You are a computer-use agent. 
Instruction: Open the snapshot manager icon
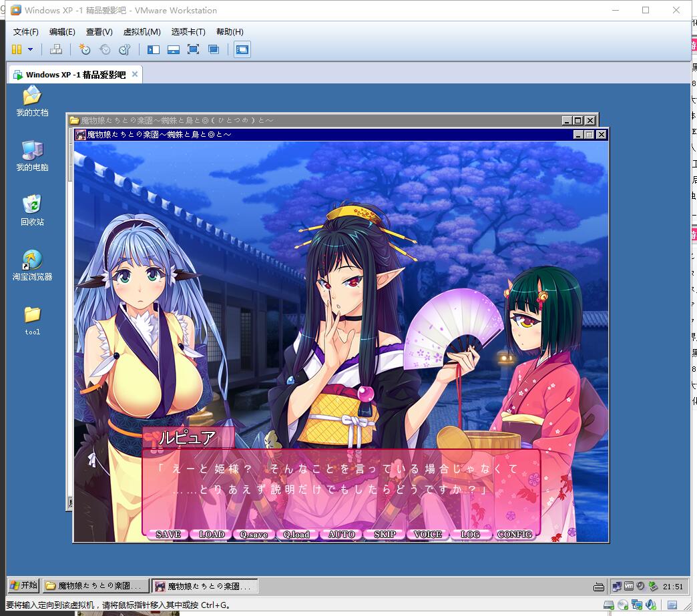[124, 49]
